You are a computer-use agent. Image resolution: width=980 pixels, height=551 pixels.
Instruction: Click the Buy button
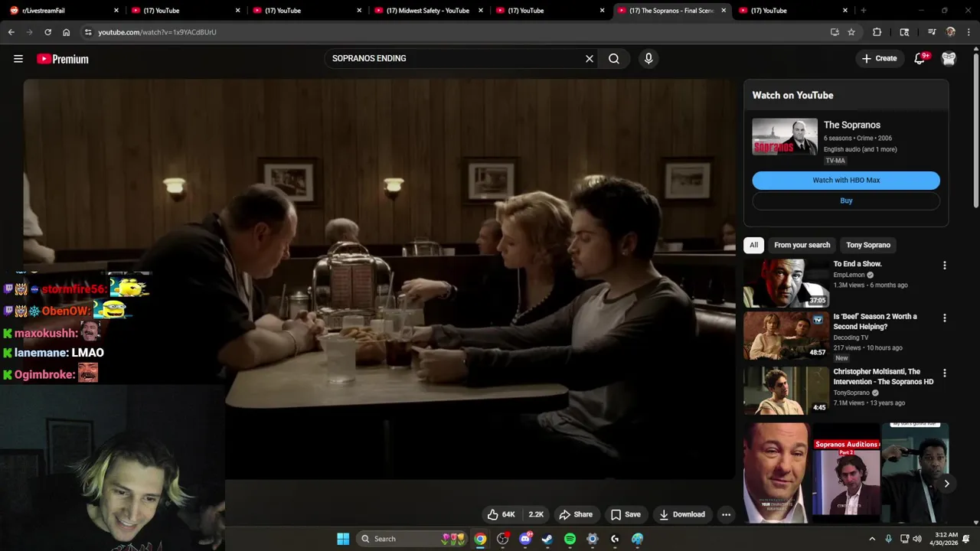[846, 201]
